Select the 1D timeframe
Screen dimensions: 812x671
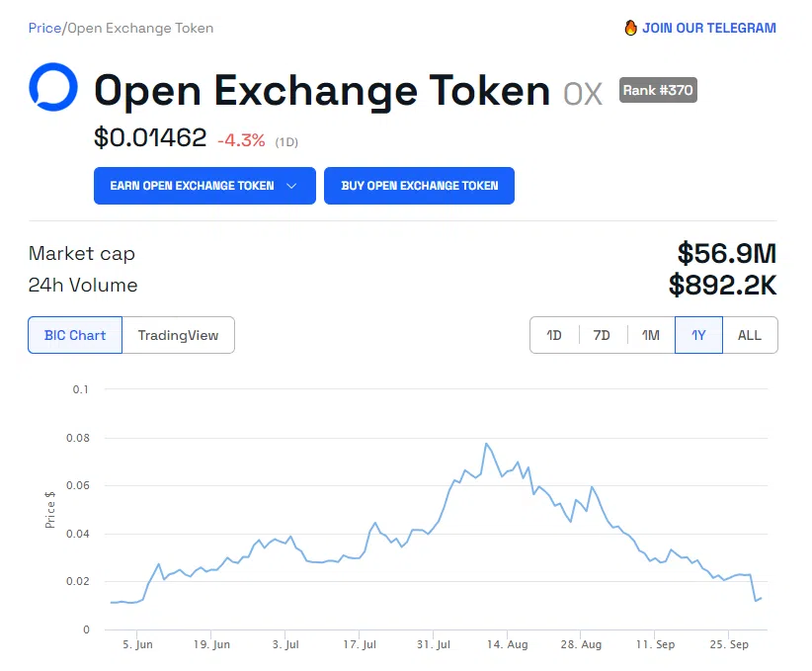coord(554,335)
